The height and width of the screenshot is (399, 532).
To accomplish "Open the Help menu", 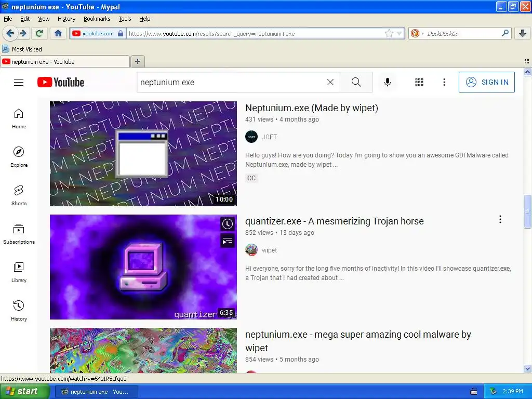I will (145, 19).
